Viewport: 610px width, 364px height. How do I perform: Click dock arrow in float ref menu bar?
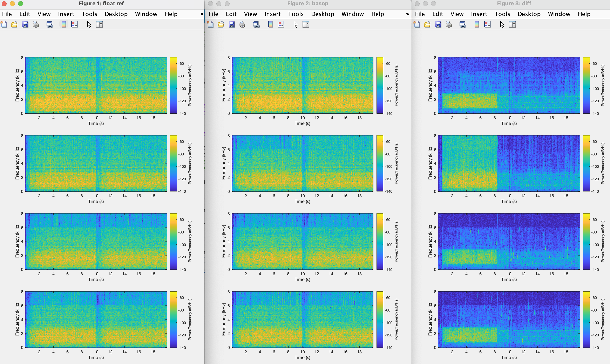pyautogui.click(x=201, y=14)
